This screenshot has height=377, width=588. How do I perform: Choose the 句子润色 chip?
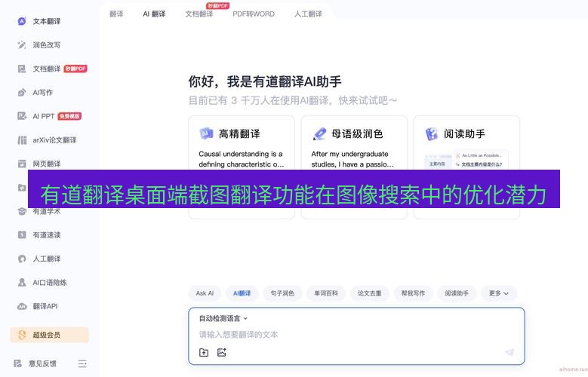click(x=282, y=293)
